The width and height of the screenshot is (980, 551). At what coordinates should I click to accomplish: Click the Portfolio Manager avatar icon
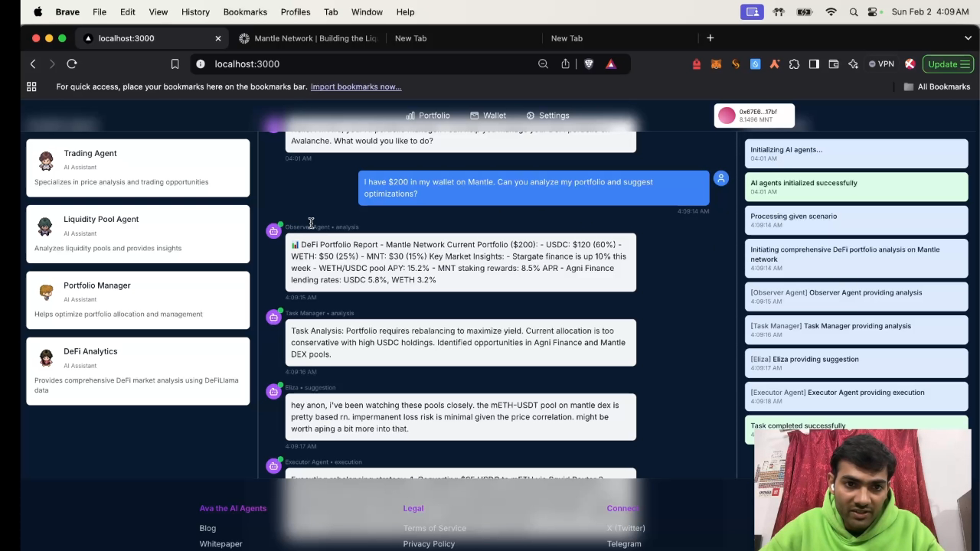click(46, 292)
